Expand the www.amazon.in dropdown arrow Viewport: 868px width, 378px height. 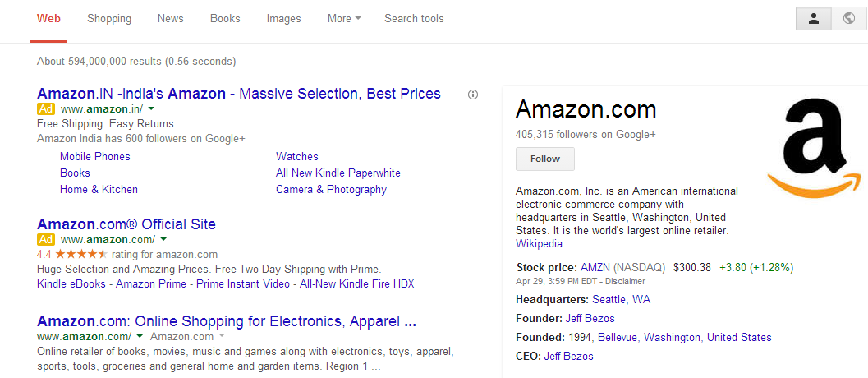pos(151,108)
